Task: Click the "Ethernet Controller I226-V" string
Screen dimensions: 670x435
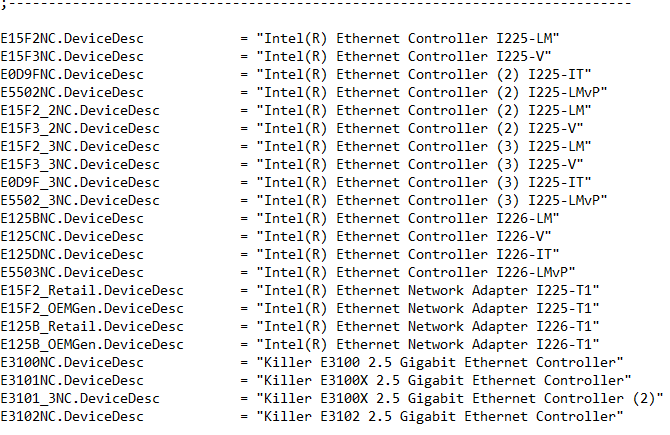Action: tap(440, 236)
